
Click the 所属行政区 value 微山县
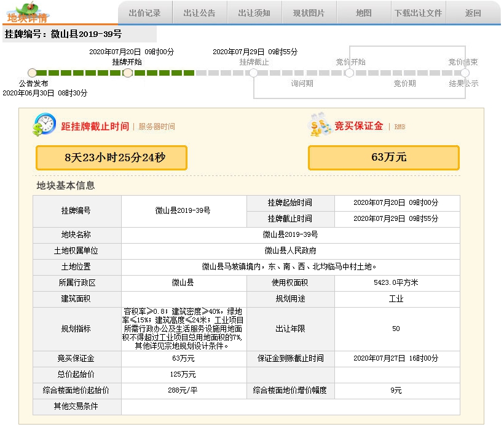coord(183,282)
